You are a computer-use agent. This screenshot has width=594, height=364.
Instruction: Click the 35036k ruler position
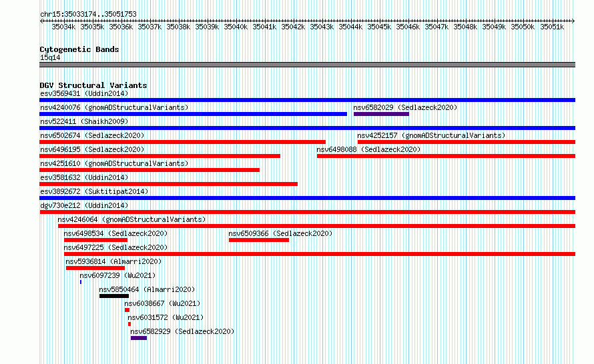coord(121,27)
